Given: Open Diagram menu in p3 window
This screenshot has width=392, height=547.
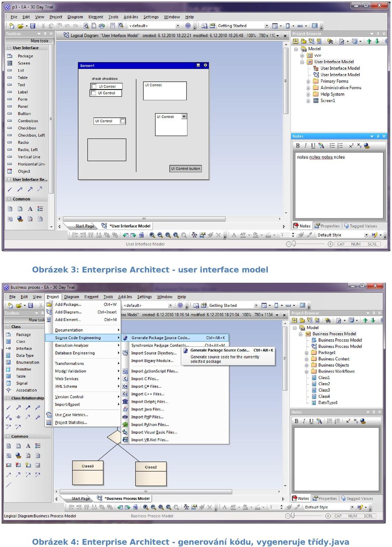Looking at the screenshot, I should pyautogui.click(x=75, y=17).
